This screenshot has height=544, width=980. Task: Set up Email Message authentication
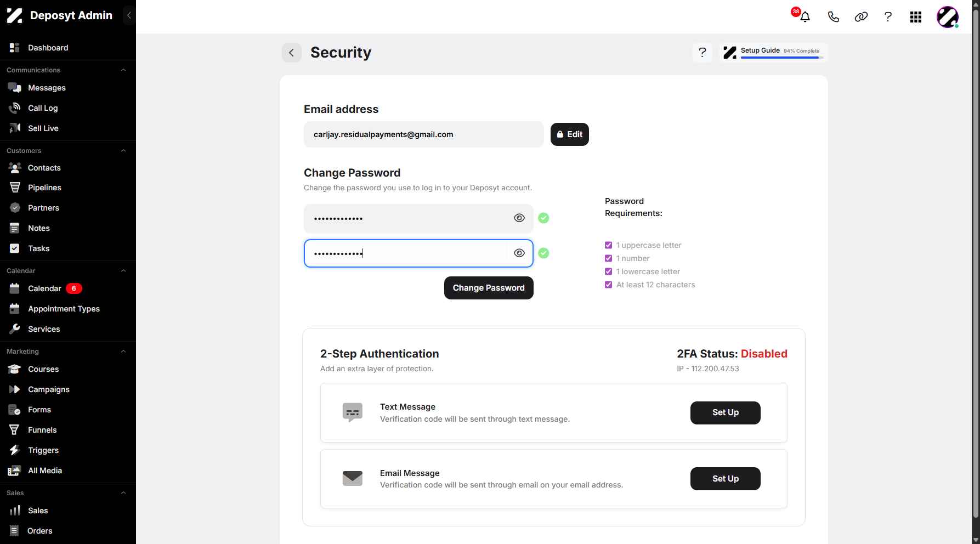pyautogui.click(x=725, y=479)
